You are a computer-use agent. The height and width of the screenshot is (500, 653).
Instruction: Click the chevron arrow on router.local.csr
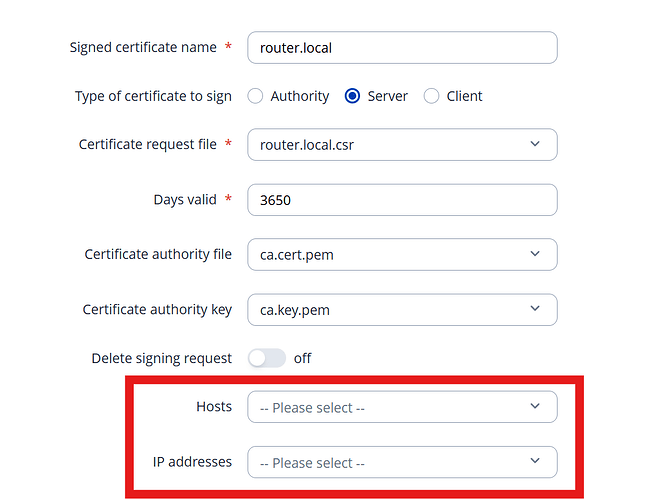tap(535, 145)
